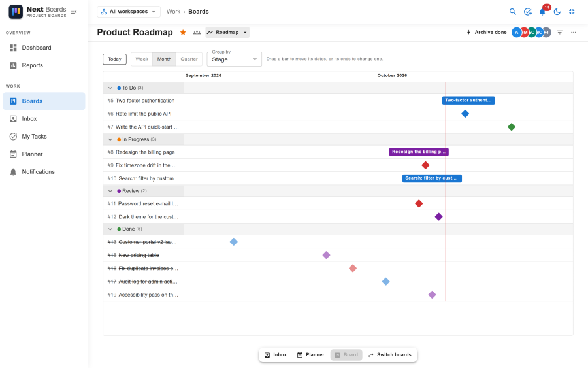Click the Archive done button
588x368 pixels.
486,32
